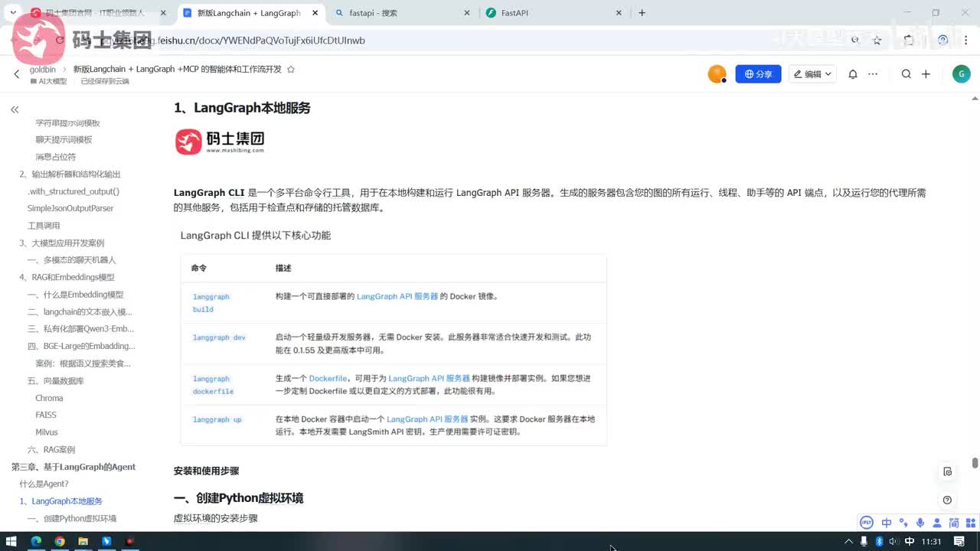Go to outline item 第三章、基于LangGraph的Agent
Image resolution: width=980 pixels, height=551 pixels.
pyautogui.click(x=73, y=467)
